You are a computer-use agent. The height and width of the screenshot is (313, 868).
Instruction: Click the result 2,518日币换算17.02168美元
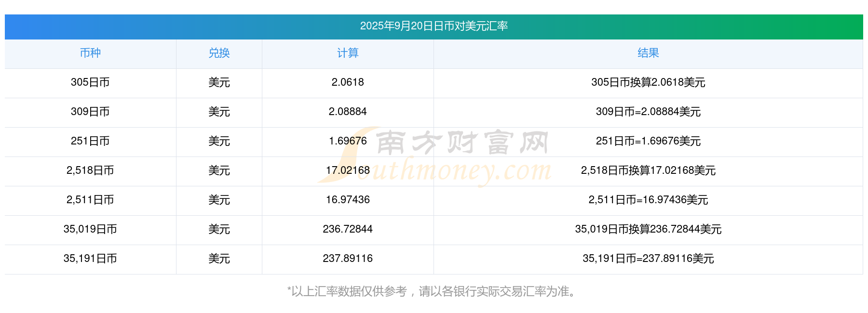pos(648,170)
